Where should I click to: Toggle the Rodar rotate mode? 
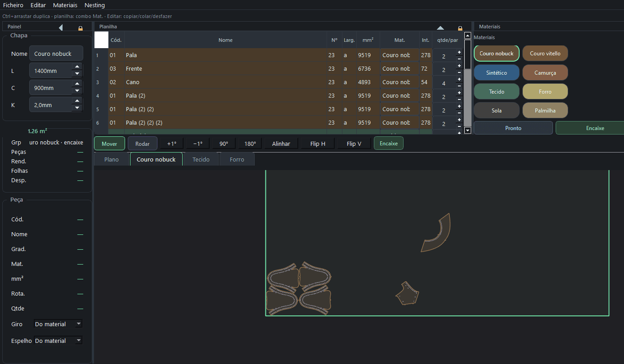142,144
